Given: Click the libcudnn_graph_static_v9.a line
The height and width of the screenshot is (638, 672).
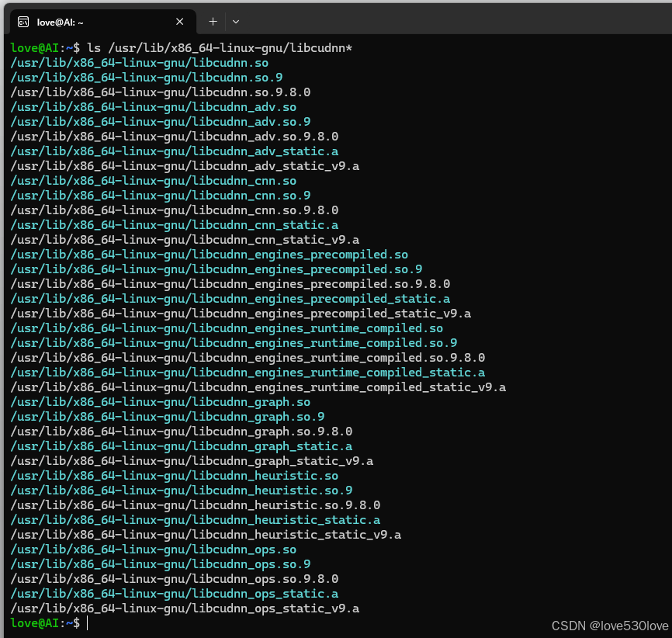Looking at the screenshot, I should 192,461.
